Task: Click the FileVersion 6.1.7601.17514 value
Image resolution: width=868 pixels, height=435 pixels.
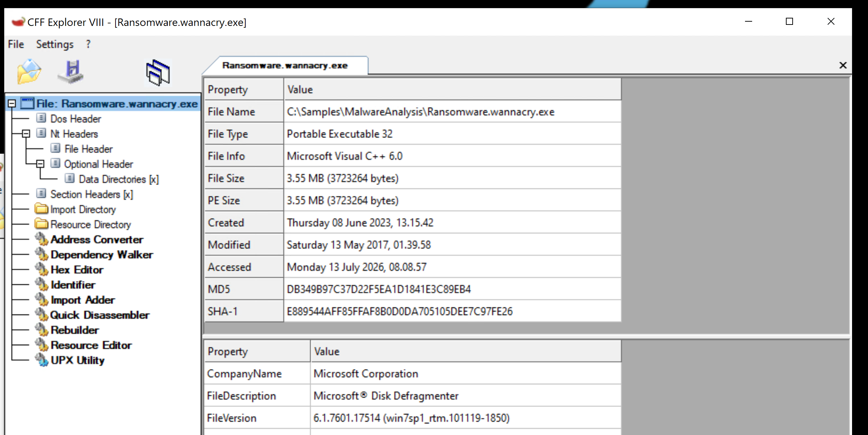Action: click(x=466, y=418)
